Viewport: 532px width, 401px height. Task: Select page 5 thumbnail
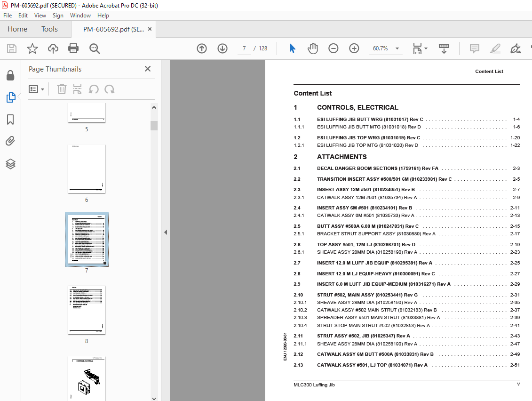pyautogui.click(x=87, y=113)
